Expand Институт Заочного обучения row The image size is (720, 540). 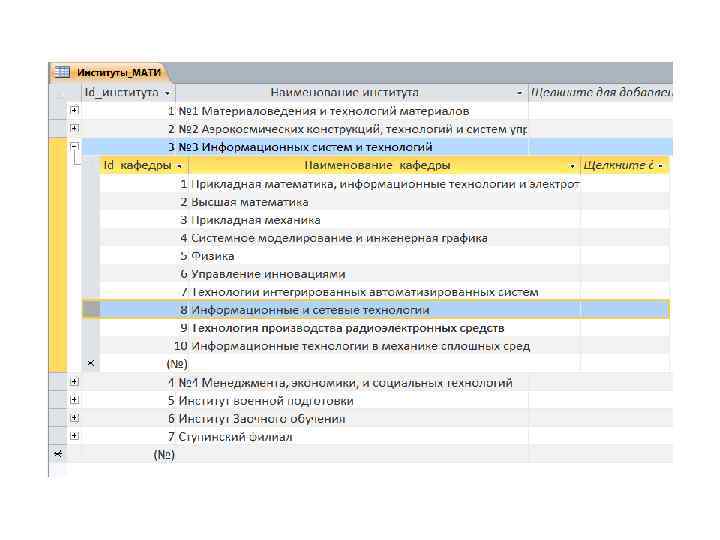point(74,418)
